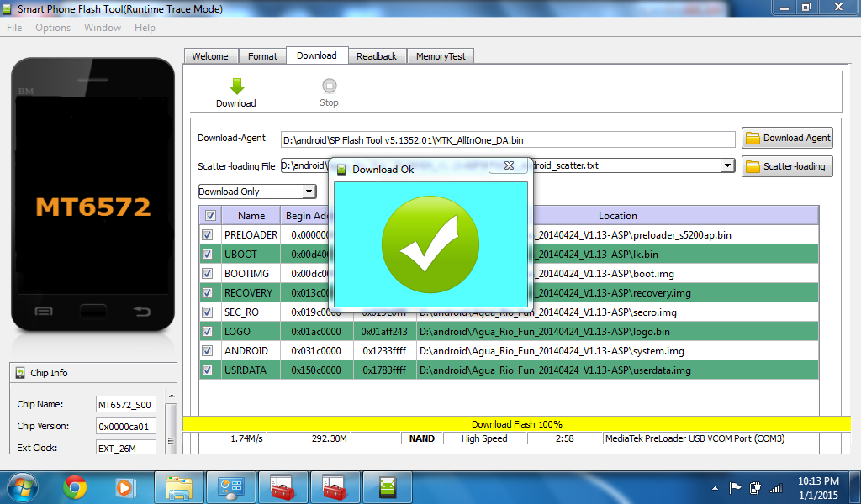Image resolution: width=861 pixels, height=504 pixels.
Task: Open the File menu
Action: (14, 28)
